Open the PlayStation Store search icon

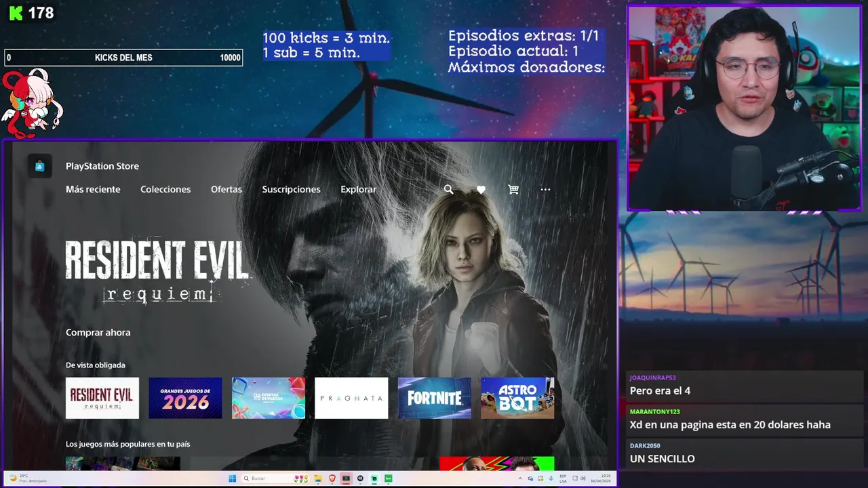[448, 190]
